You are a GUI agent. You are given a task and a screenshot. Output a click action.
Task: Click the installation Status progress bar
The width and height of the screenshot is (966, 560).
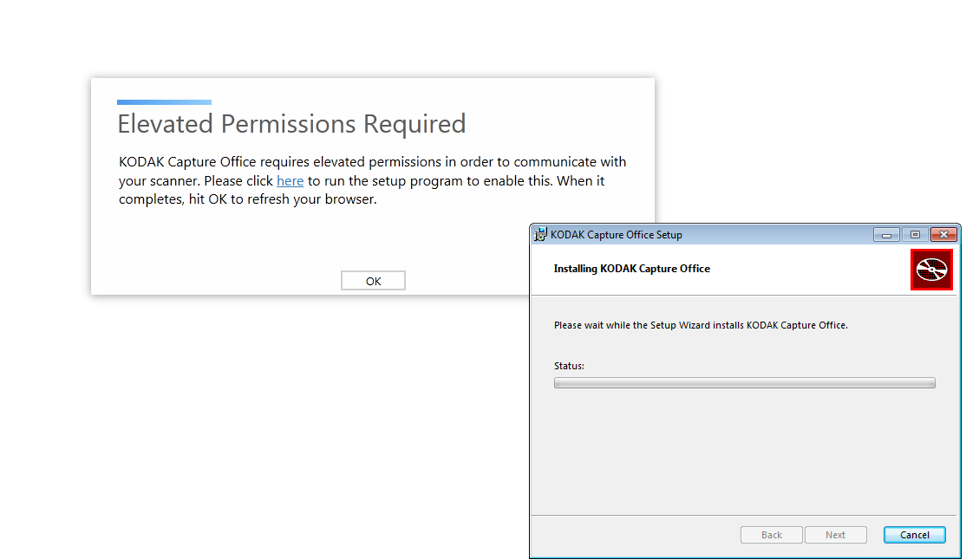(744, 382)
